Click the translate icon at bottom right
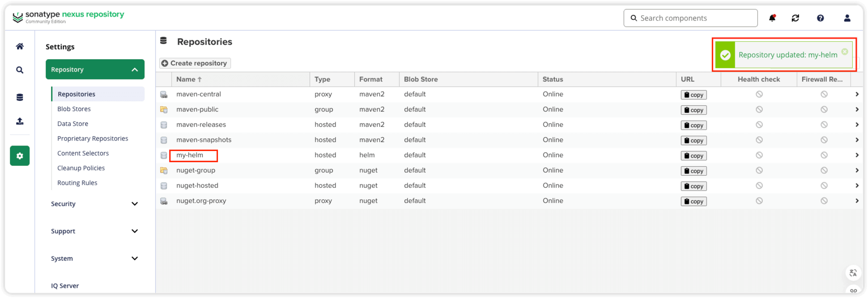868x298 pixels. [853, 273]
